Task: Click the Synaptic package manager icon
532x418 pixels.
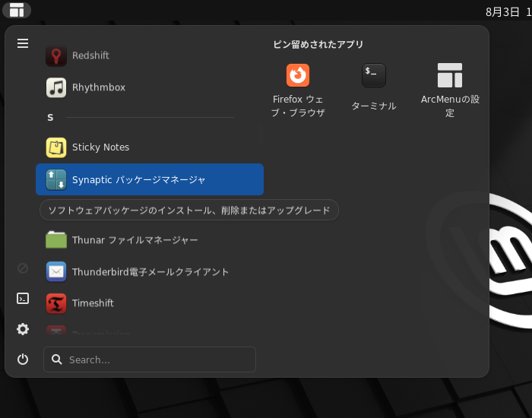Action: click(x=56, y=179)
